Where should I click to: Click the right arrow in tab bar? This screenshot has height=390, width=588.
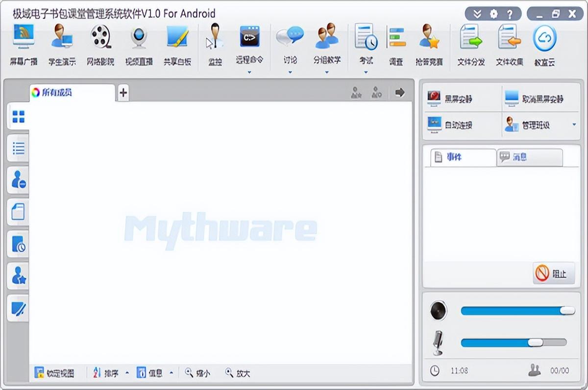(x=400, y=92)
